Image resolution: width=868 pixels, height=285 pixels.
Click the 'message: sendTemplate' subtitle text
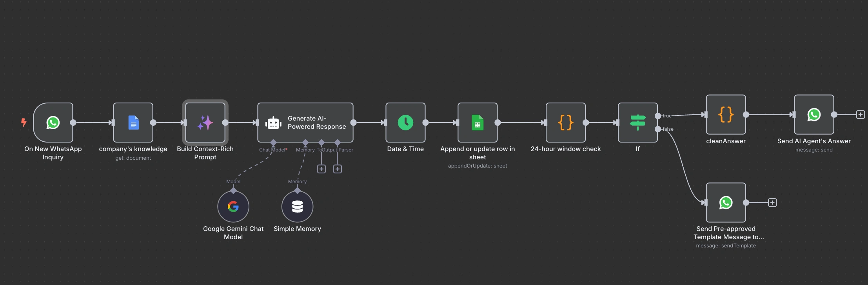point(726,246)
